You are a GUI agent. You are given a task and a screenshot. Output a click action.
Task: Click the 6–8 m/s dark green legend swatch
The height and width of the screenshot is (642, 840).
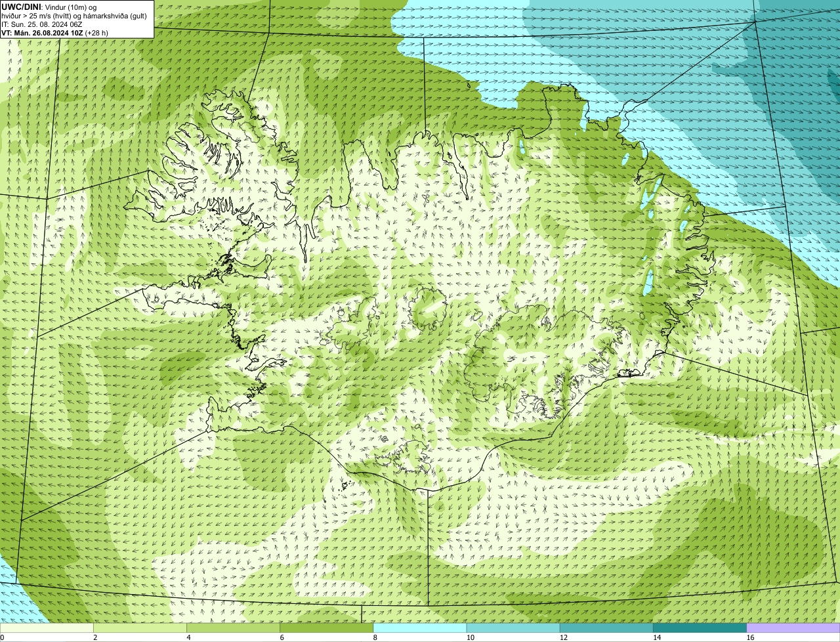coord(327,628)
